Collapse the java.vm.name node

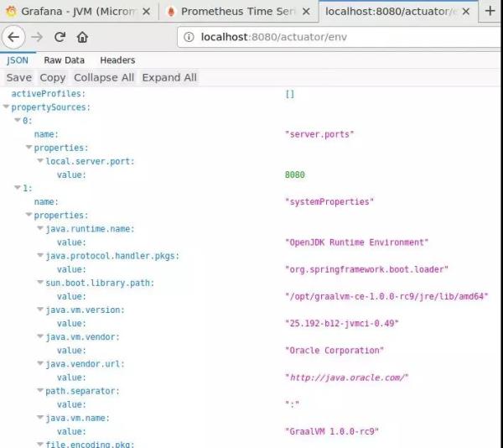40,417
